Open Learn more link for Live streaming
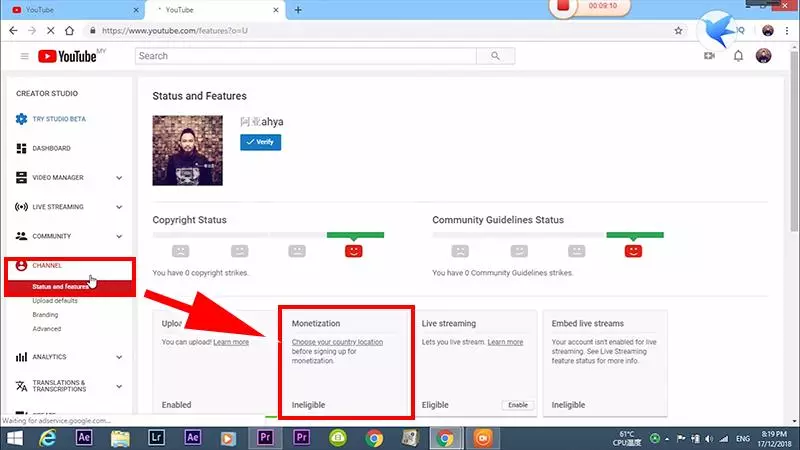The width and height of the screenshot is (800, 450). [x=505, y=342]
